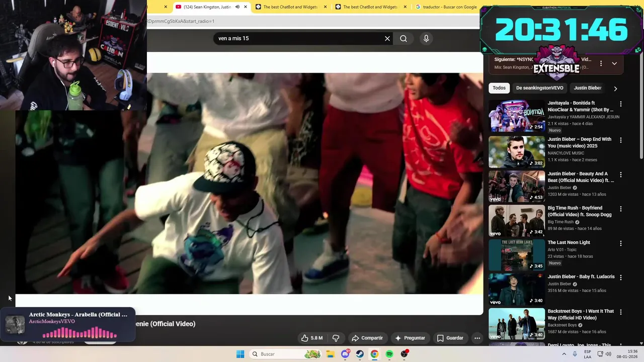Start voice search with microphone icon

click(x=426, y=38)
